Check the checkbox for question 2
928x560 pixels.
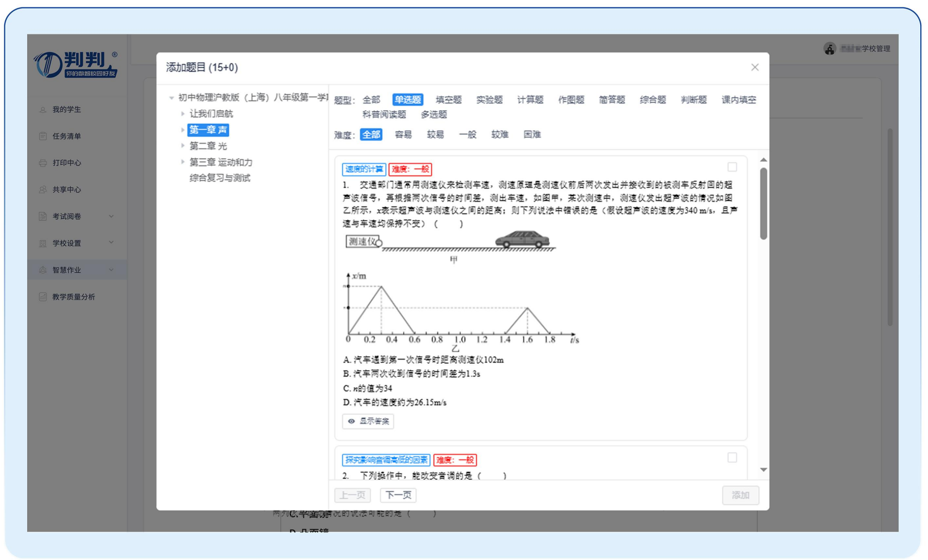(x=732, y=458)
